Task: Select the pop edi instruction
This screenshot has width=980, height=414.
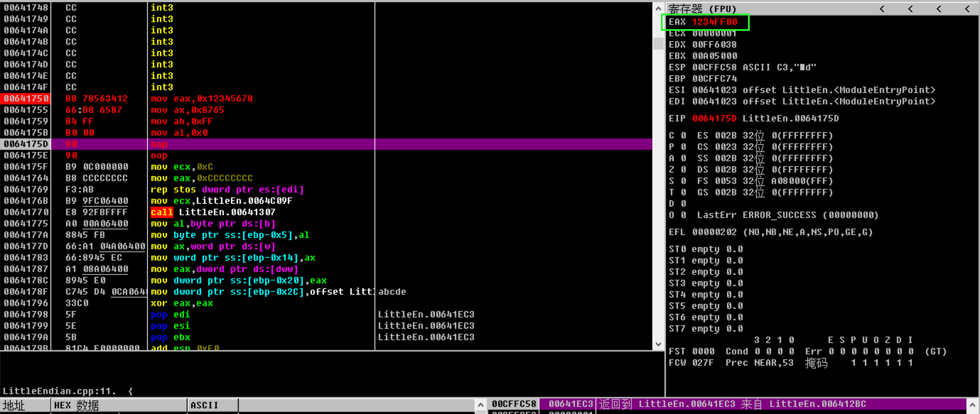Action: (171, 315)
